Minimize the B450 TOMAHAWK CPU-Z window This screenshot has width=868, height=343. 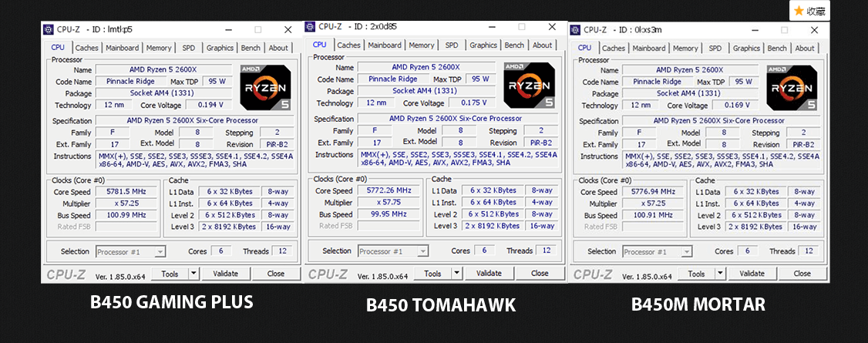click(490, 26)
